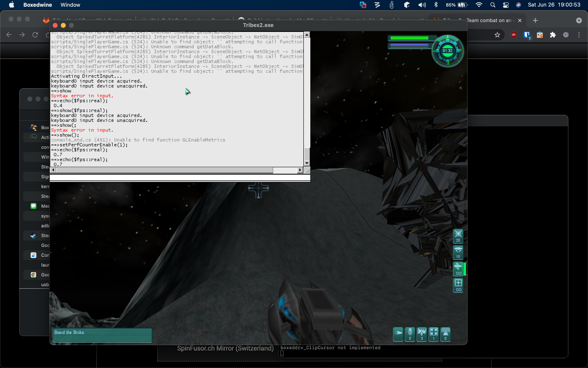Viewport: 588px width, 368px height.
Task: Open new browser tab with plus
Action: [535, 20]
